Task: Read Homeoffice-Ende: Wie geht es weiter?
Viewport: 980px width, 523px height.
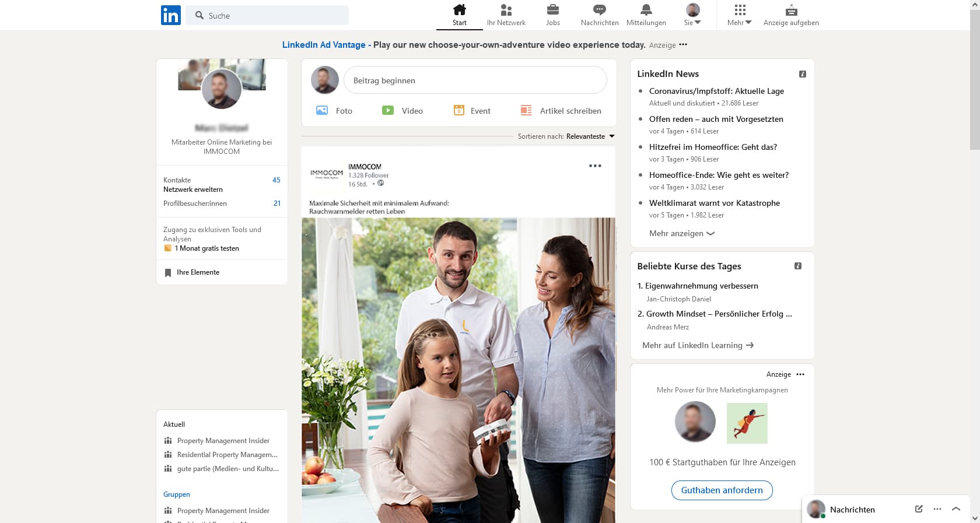Action: 719,175
